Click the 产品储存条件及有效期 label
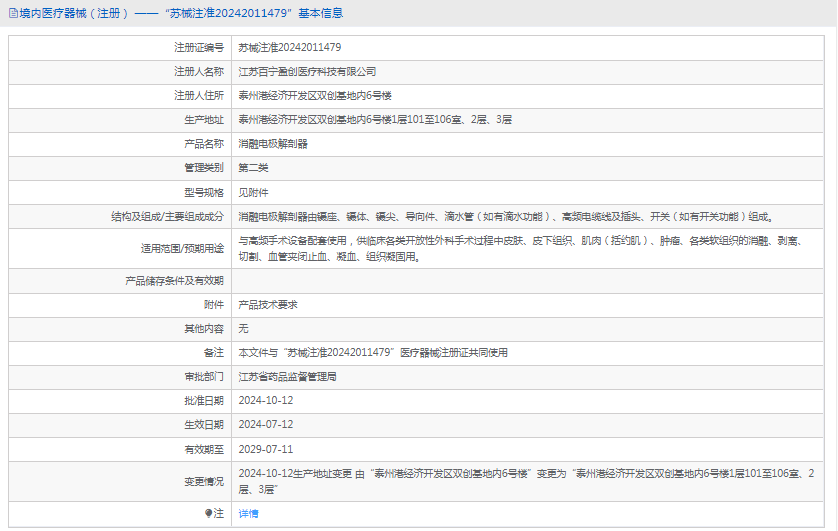Screen dimensions: 838x531 pyautogui.click(x=174, y=280)
